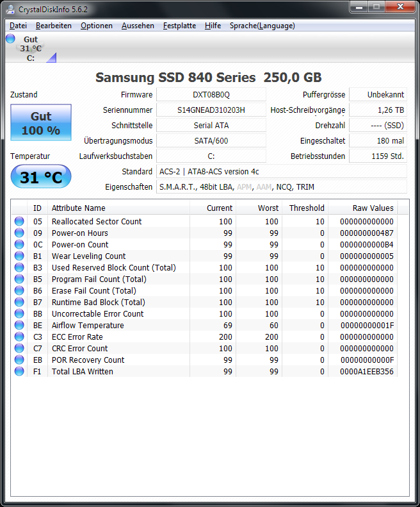Click the Drehzahl value ---- (SSD)
The image size is (420, 507).
coord(378,125)
